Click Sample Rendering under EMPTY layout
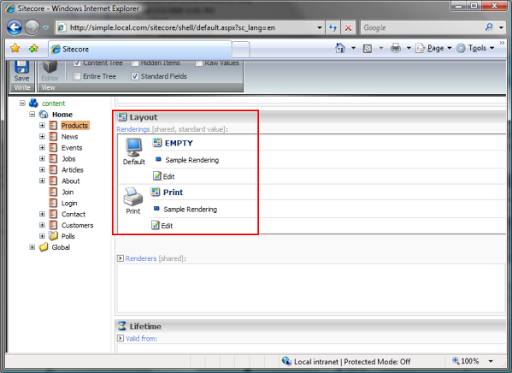The image size is (512, 373). tap(192, 160)
